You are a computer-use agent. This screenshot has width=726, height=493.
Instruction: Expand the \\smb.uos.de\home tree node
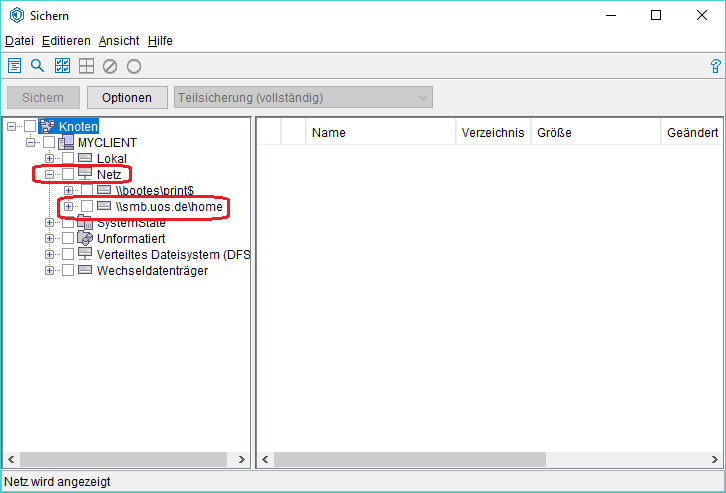click(69, 206)
